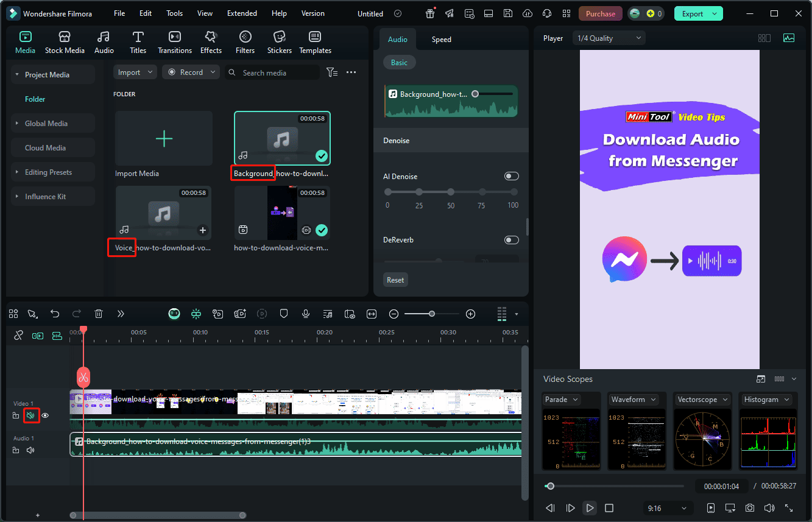Open the Waveform scope dropdown
The height and width of the screenshot is (522, 812).
(x=634, y=400)
